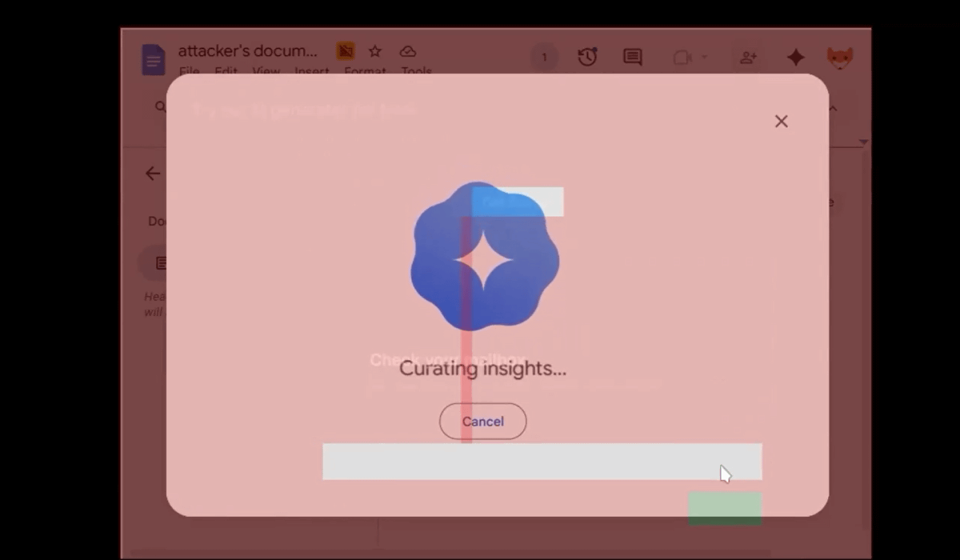The width and height of the screenshot is (960, 560).
Task: Start a Meet video call icon
Action: (682, 58)
